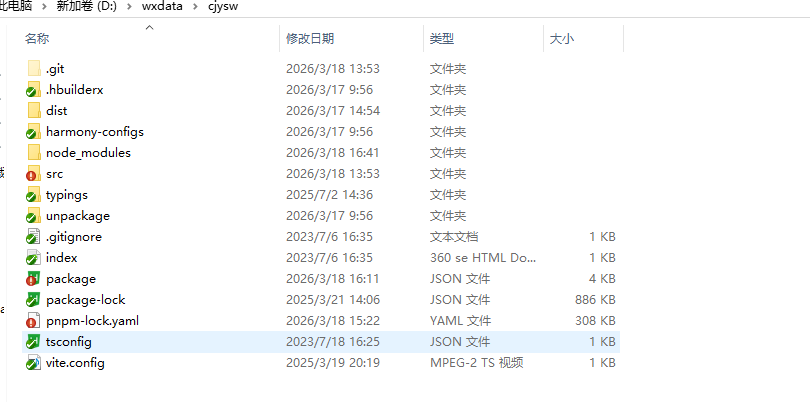Open the .hbuilderx folder icon
Screen dimensions: 810x402
[x=33, y=90]
